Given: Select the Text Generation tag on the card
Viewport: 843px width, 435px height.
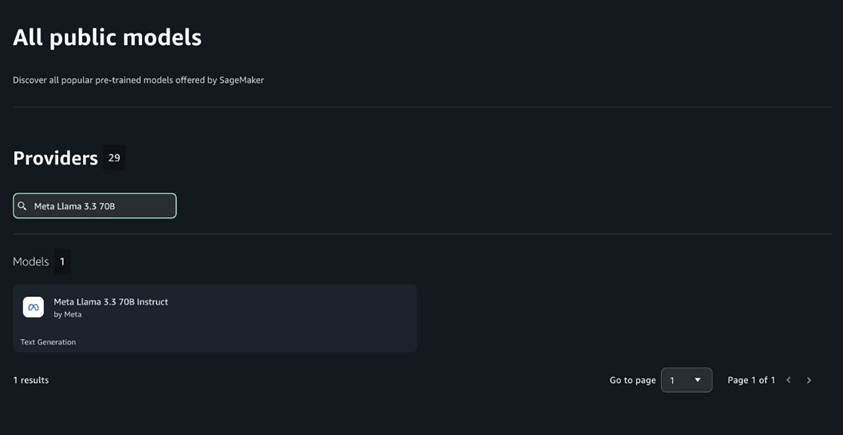Looking at the screenshot, I should click(48, 342).
